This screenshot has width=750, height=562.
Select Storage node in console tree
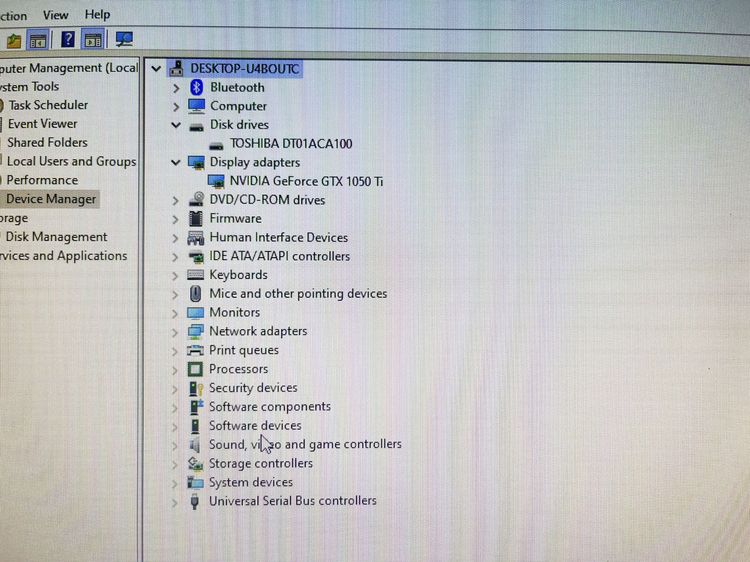click(14, 218)
